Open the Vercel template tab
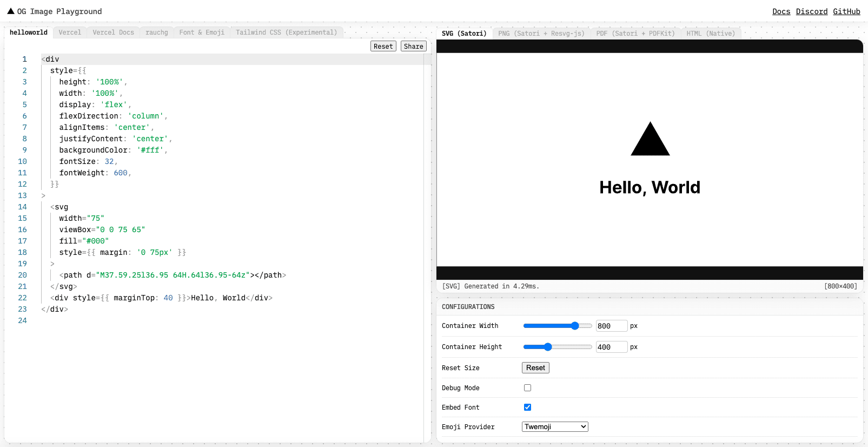This screenshot has height=447, width=868. 70,32
